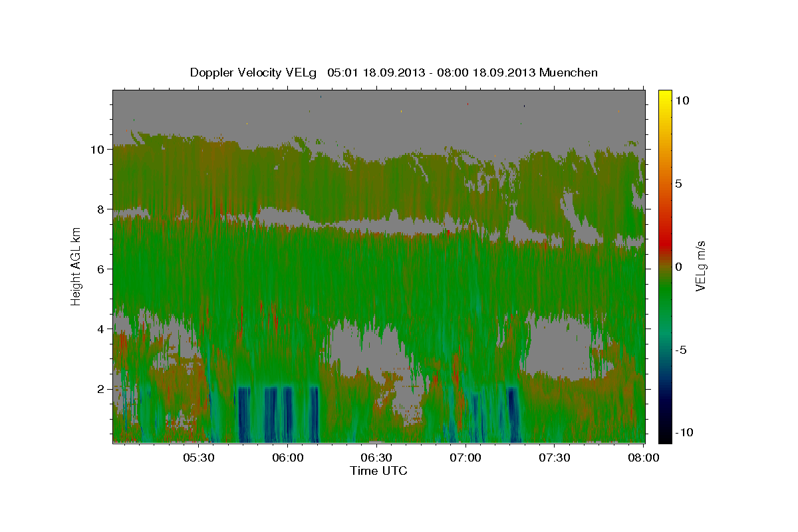The image size is (798, 532).
Task: Click the 'VELg m/s' colorbar label
Action: coord(700,265)
